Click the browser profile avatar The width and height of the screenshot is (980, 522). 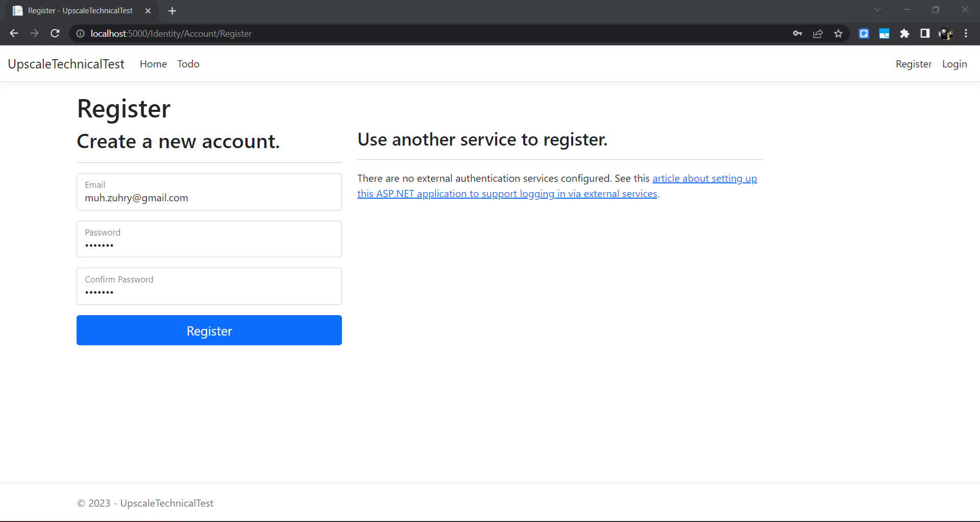(946, 33)
